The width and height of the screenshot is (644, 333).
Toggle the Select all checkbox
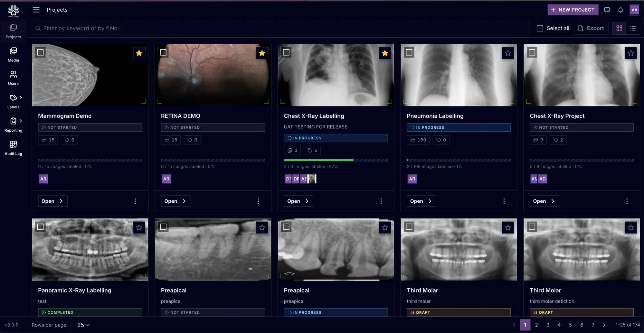pos(540,28)
